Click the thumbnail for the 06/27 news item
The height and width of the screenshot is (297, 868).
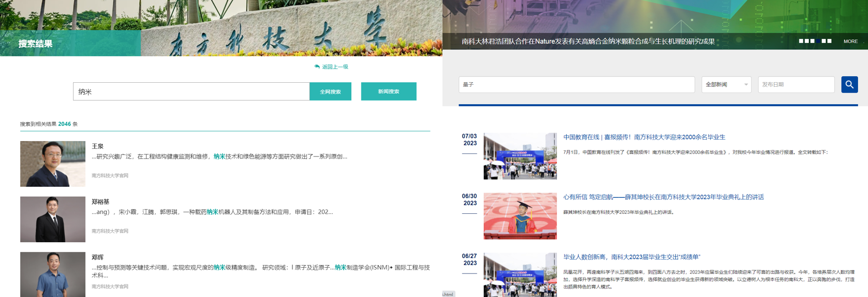[x=520, y=275]
